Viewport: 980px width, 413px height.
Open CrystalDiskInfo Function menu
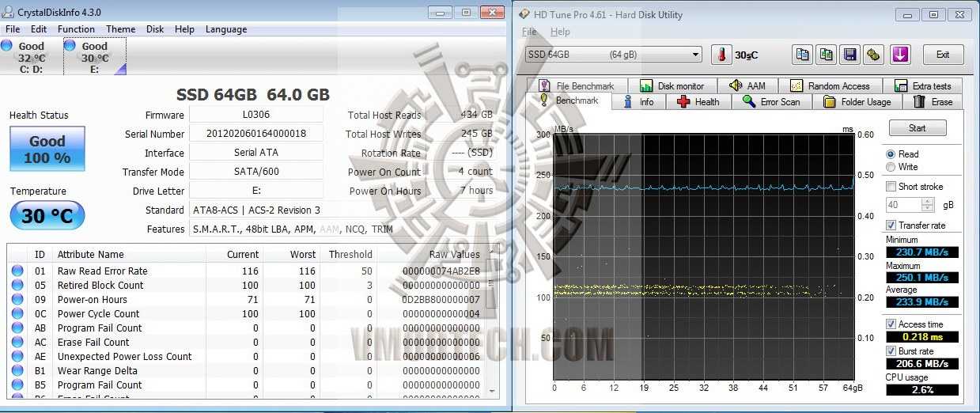click(76, 29)
